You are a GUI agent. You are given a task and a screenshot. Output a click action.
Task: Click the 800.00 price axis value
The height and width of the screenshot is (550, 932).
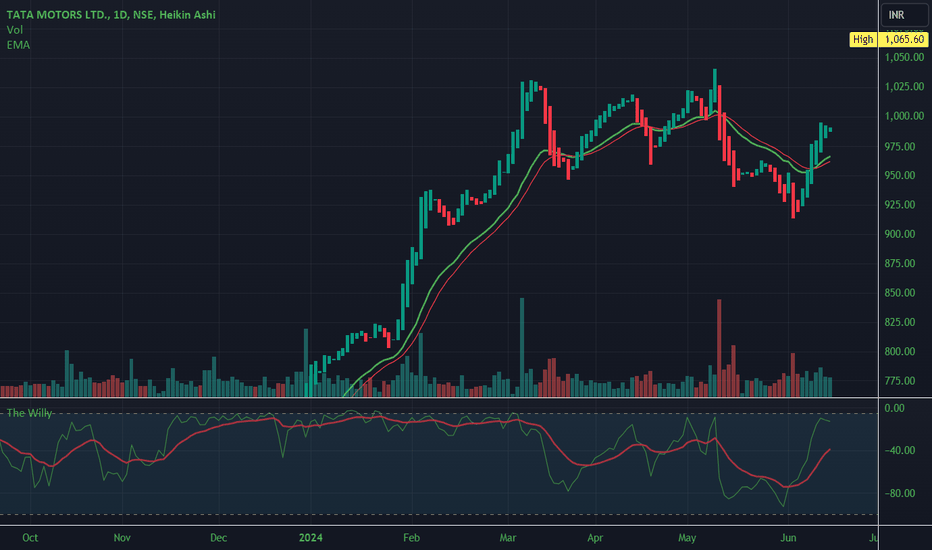900,351
